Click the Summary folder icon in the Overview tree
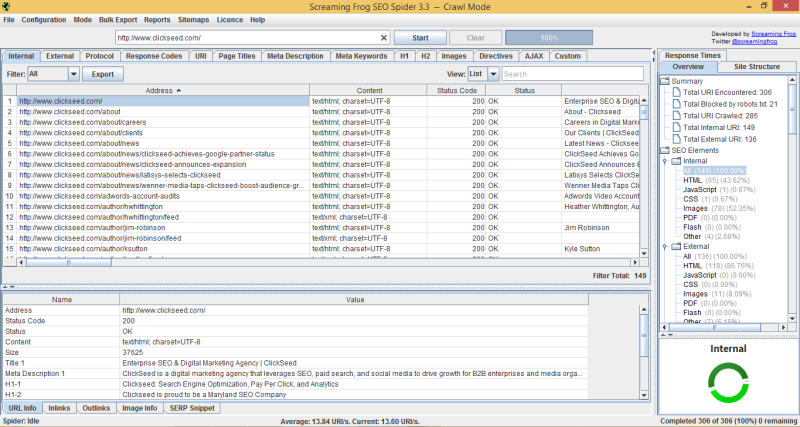Image resolution: width=800 pixels, height=427 pixels. click(665, 81)
